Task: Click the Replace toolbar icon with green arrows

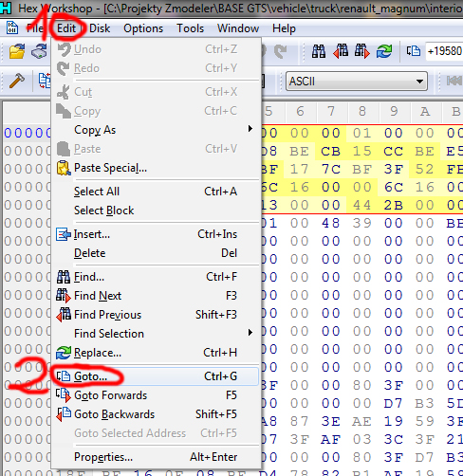Action: point(384,51)
